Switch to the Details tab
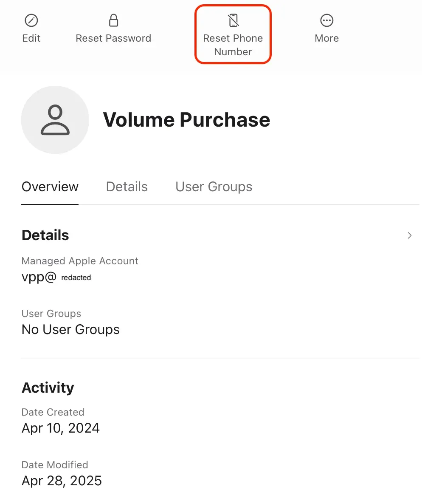 (127, 187)
